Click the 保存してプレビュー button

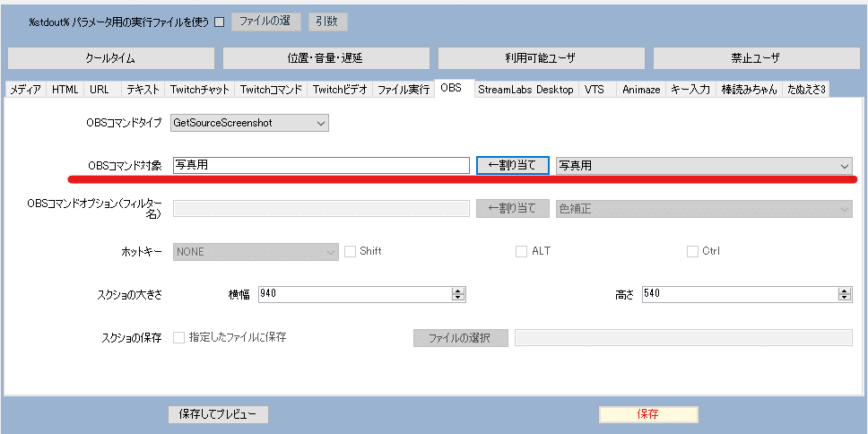click(218, 414)
